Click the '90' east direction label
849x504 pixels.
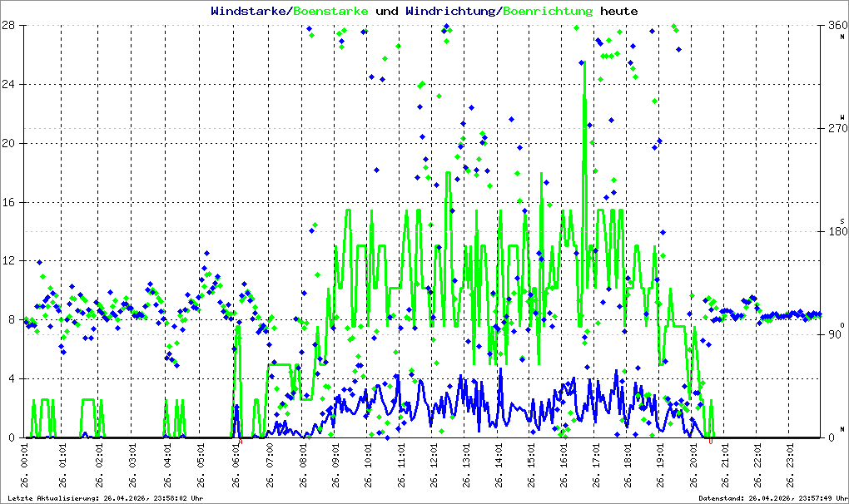click(834, 334)
